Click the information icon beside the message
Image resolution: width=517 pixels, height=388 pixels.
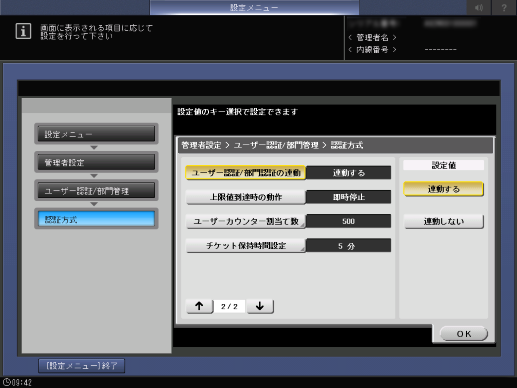(23, 31)
